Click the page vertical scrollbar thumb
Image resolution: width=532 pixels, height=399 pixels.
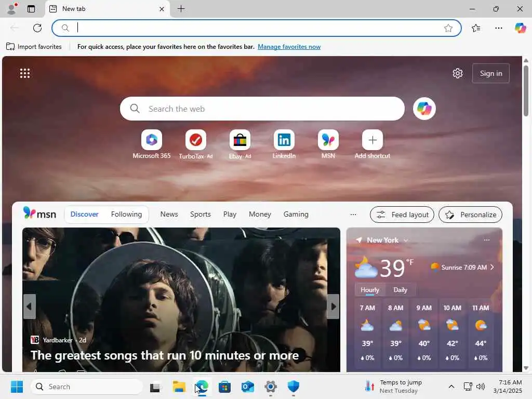tap(526, 90)
